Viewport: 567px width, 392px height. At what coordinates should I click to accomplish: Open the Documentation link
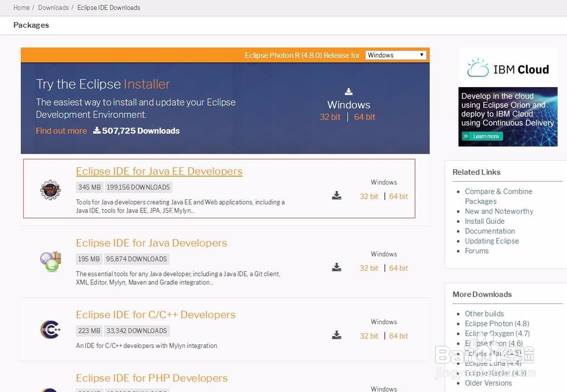(490, 231)
